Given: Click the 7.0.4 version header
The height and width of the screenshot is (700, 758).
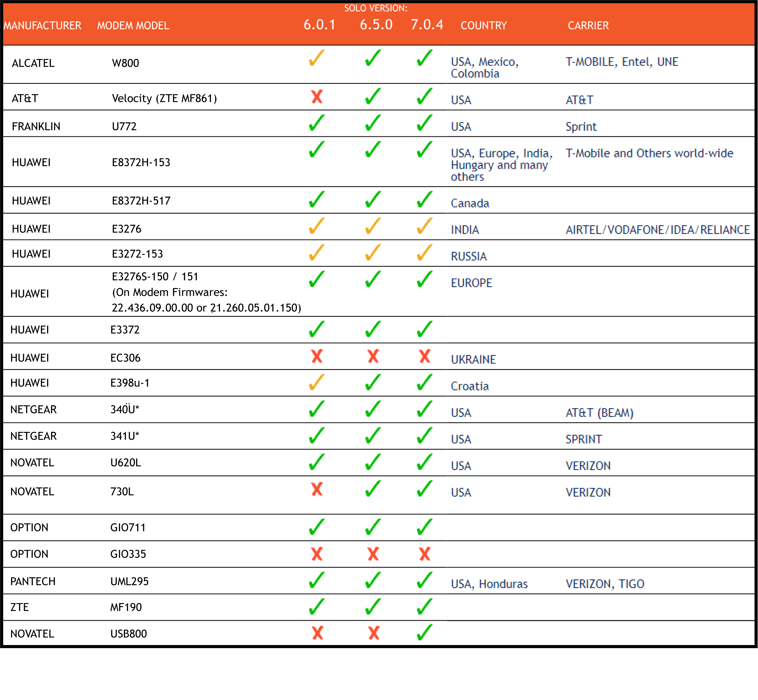Looking at the screenshot, I should (427, 25).
